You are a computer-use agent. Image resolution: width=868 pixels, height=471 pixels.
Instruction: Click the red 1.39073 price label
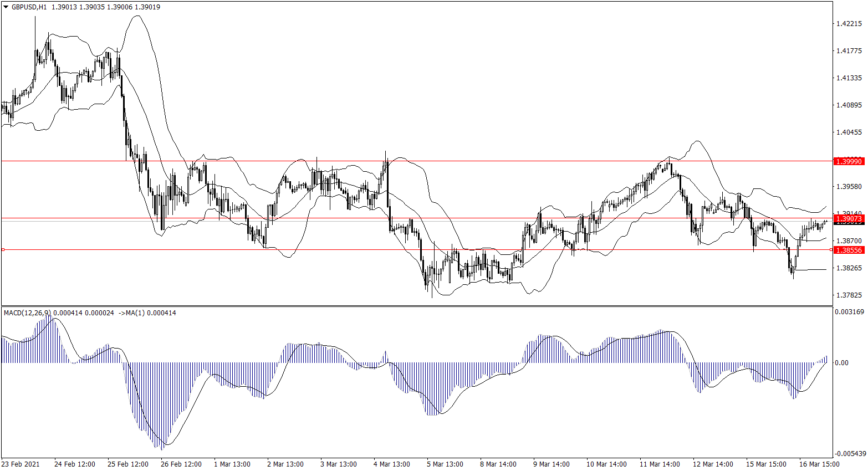(x=849, y=219)
